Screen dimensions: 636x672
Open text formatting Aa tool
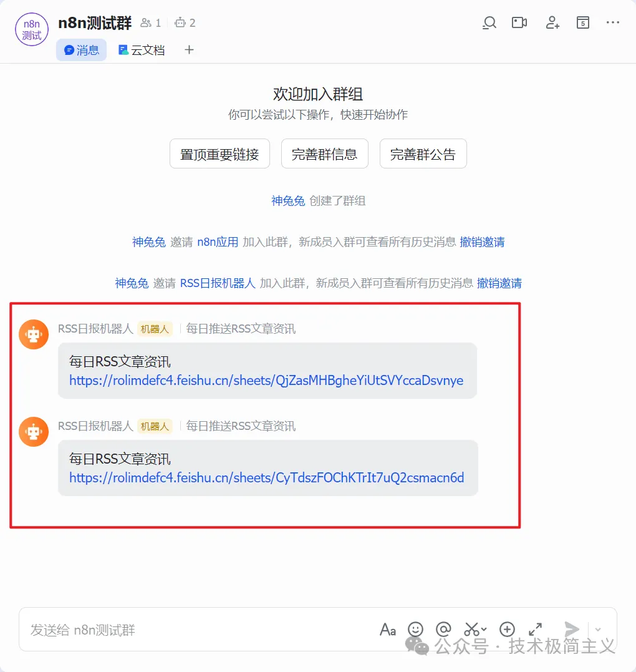[x=388, y=630]
